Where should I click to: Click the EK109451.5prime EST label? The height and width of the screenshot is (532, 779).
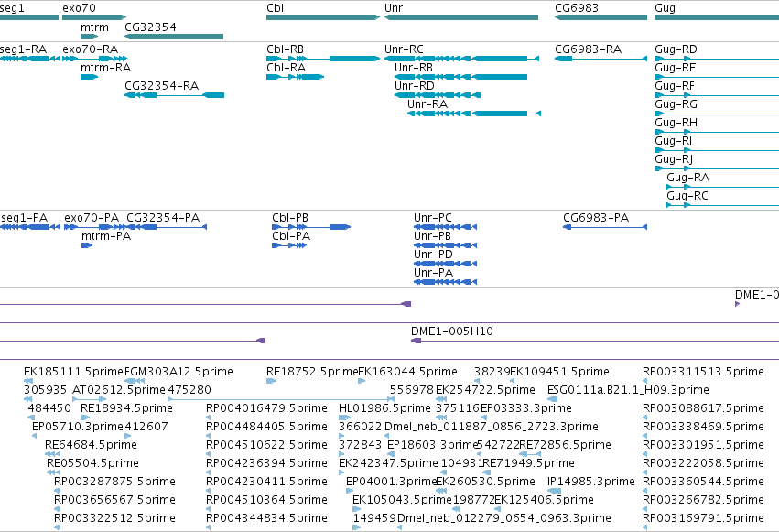point(559,372)
